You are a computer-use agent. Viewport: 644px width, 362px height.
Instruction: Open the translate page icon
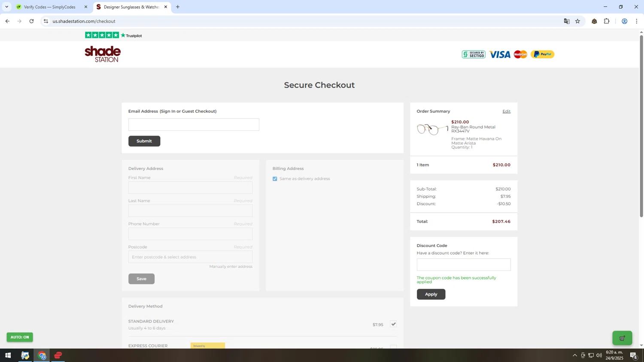(567, 21)
